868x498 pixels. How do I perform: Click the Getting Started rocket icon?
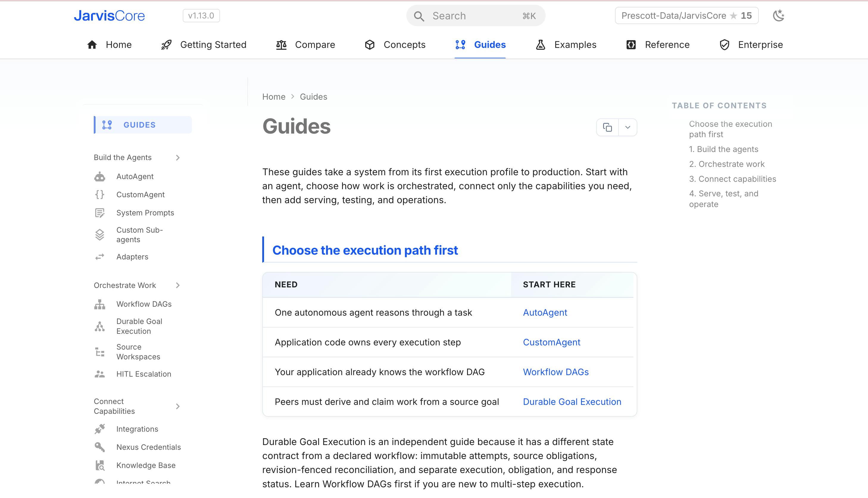coord(166,45)
